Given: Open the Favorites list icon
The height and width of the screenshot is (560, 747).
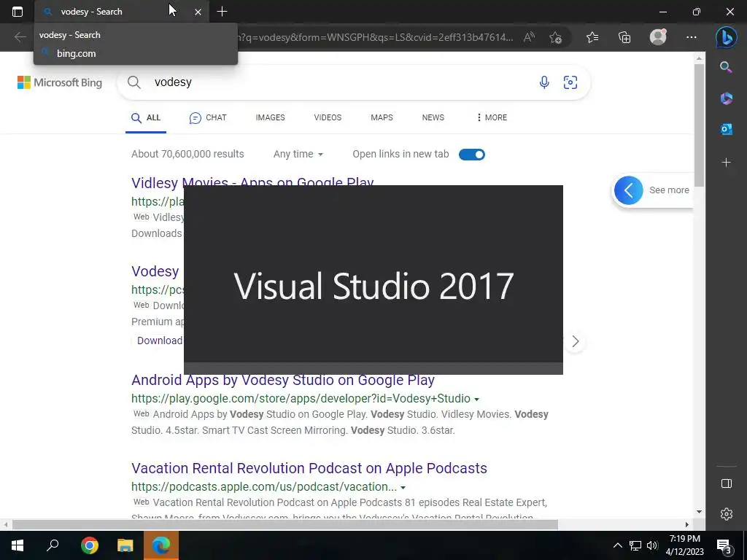Looking at the screenshot, I should tap(592, 37).
